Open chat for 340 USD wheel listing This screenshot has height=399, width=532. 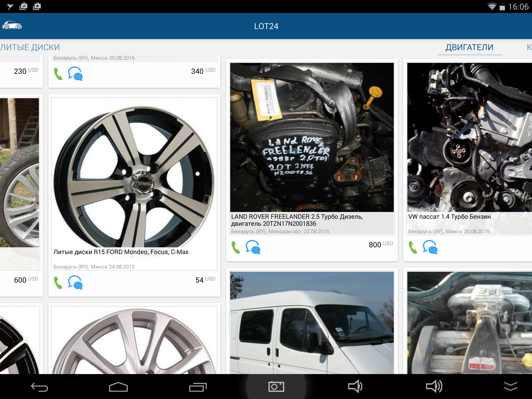[75, 74]
